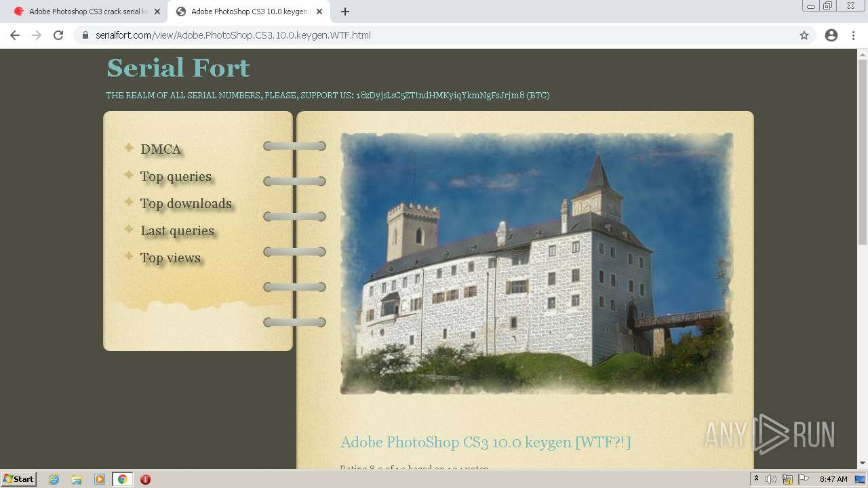Screen dimensions: 868x488
Task: Open Windows Explorer folder icon in taskbar
Action: click(x=77, y=479)
